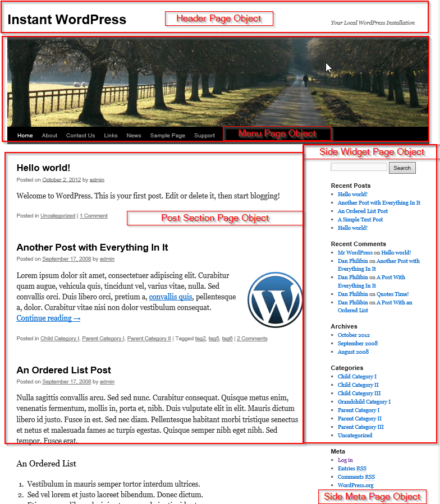Open Parent Category II in sidebar Categories
The image size is (440, 504).
click(360, 418)
